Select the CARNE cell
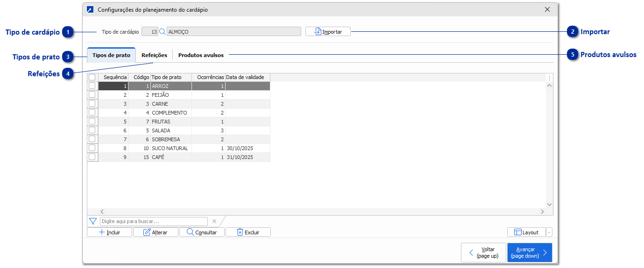This screenshot has width=644, height=268. point(171,104)
